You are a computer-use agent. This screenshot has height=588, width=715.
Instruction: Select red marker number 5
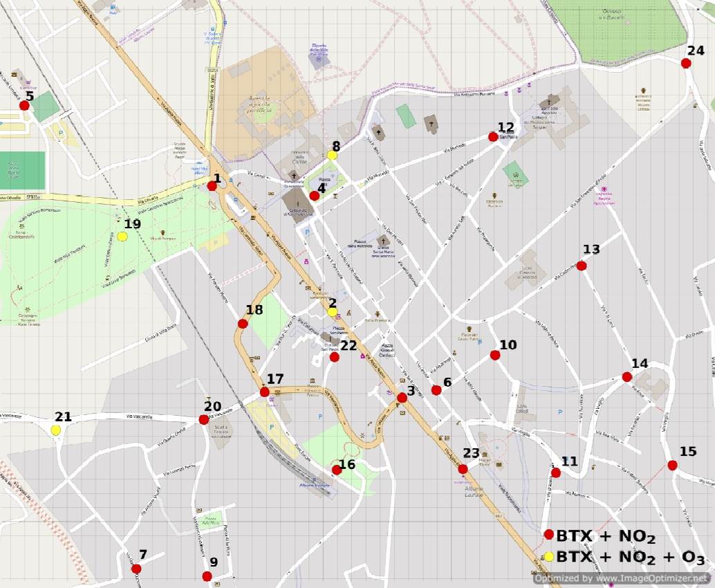[24, 106]
